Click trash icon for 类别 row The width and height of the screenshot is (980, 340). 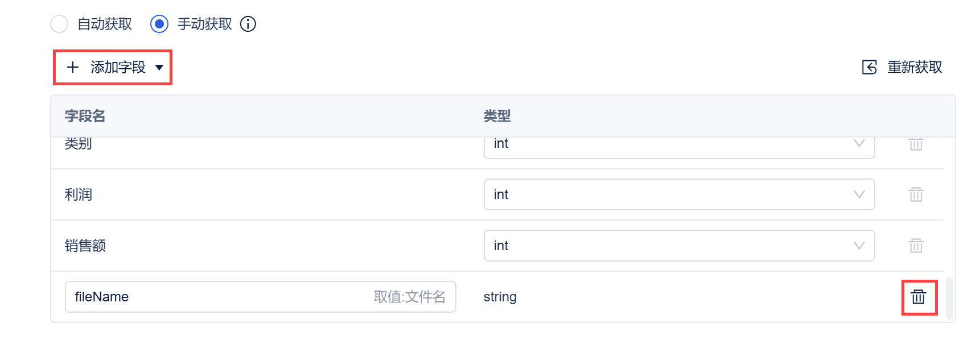(x=916, y=144)
